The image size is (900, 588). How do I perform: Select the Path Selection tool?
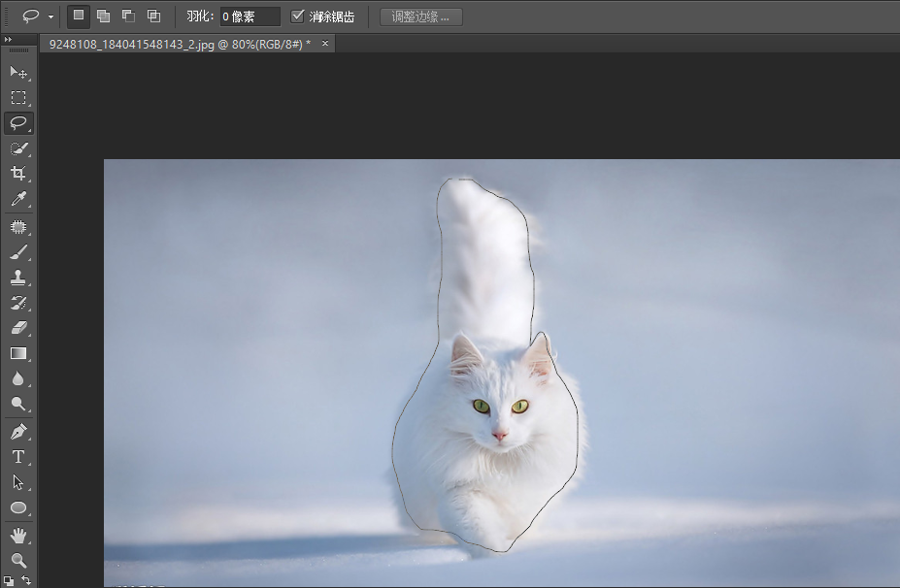tap(18, 482)
